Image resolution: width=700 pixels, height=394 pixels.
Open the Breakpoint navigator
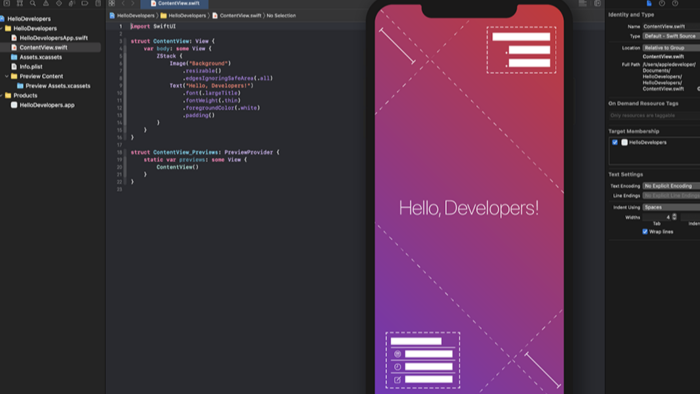(85, 3)
